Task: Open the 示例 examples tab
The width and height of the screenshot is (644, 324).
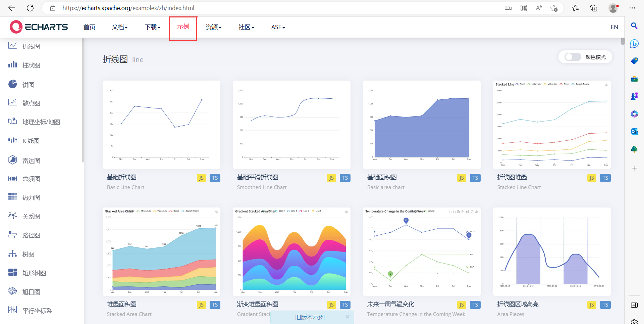Action: [183, 27]
